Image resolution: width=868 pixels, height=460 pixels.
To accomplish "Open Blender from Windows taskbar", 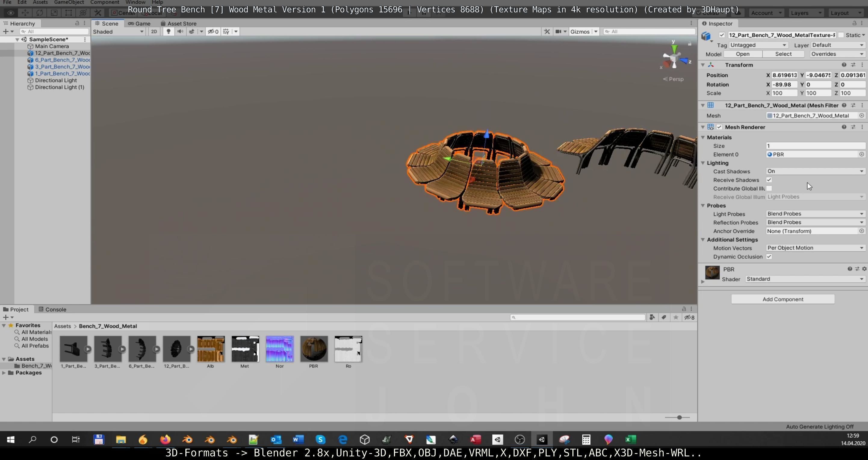I will (x=187, y=440).
